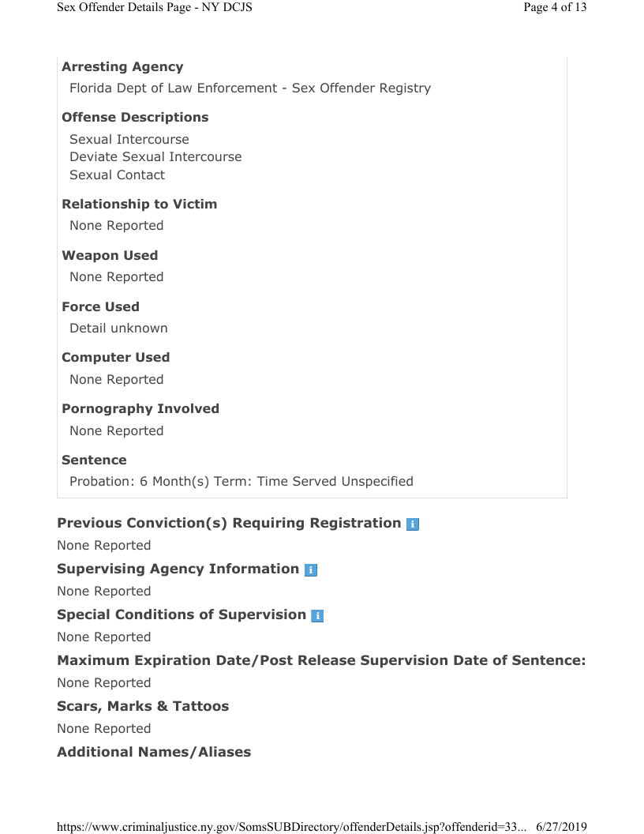Image resolution: width=644 pixels, height=834 pixels.
Task: Select the 'Detail unknown' text
Action: 118,328
